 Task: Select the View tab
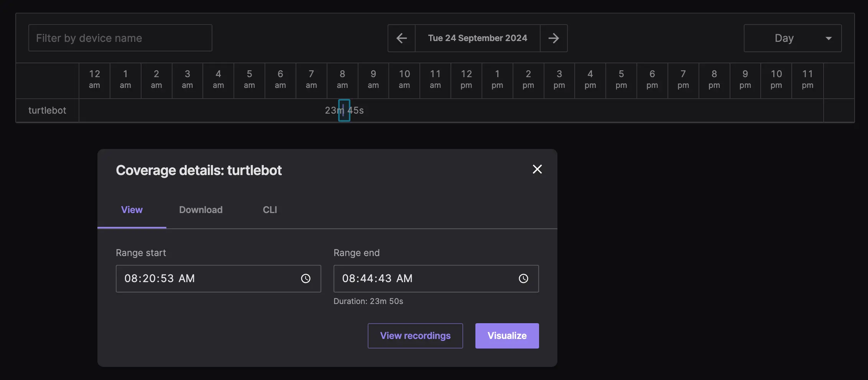pyautogui.click(x=132, y=210)
